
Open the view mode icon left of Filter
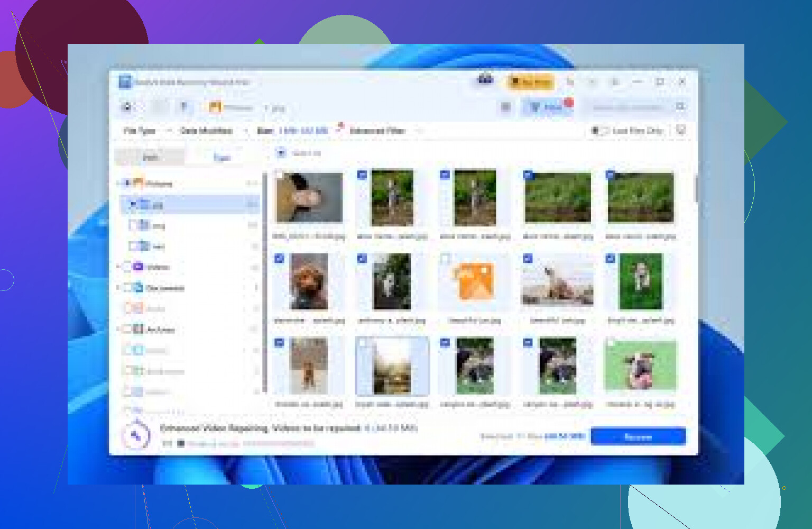505,107
